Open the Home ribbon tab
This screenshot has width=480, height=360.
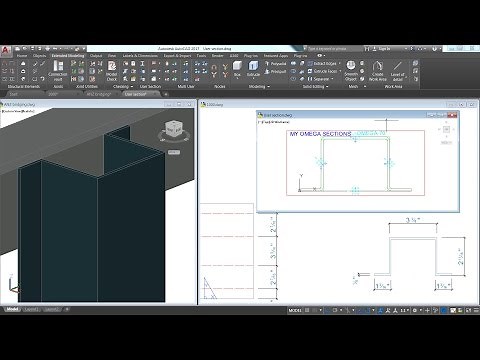click(x=22, y=56)
